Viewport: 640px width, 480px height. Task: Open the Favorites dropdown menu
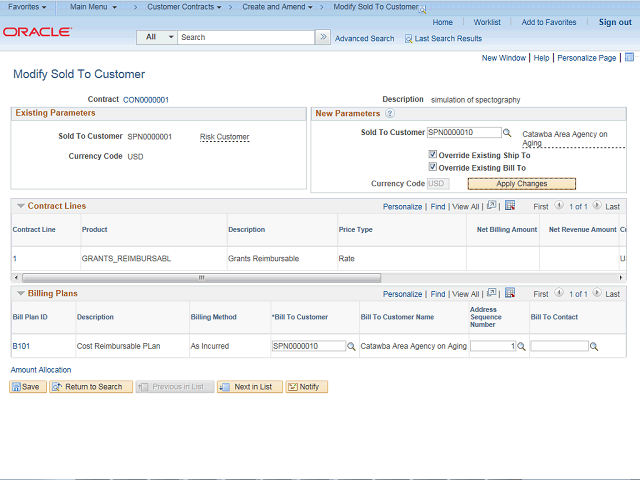[27, 7]
